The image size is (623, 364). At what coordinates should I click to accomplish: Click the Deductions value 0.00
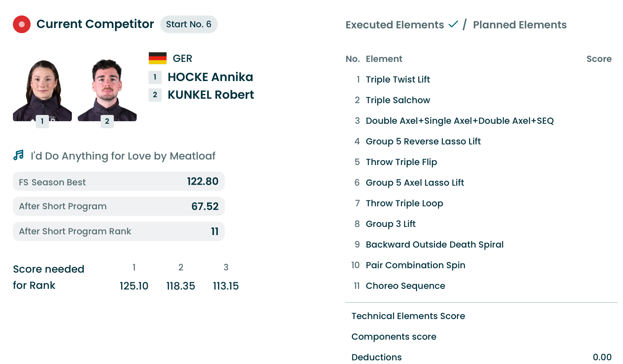pyautogui.click(x=602, y=357)
